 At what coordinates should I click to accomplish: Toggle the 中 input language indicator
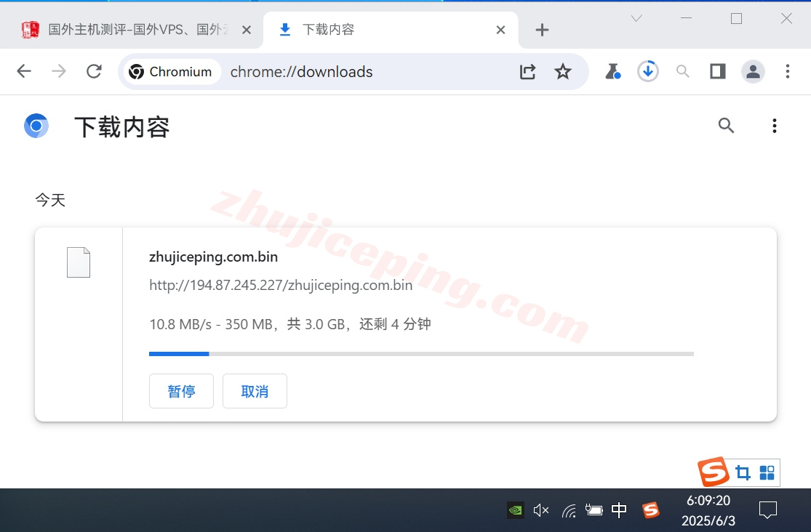point(619,510)
